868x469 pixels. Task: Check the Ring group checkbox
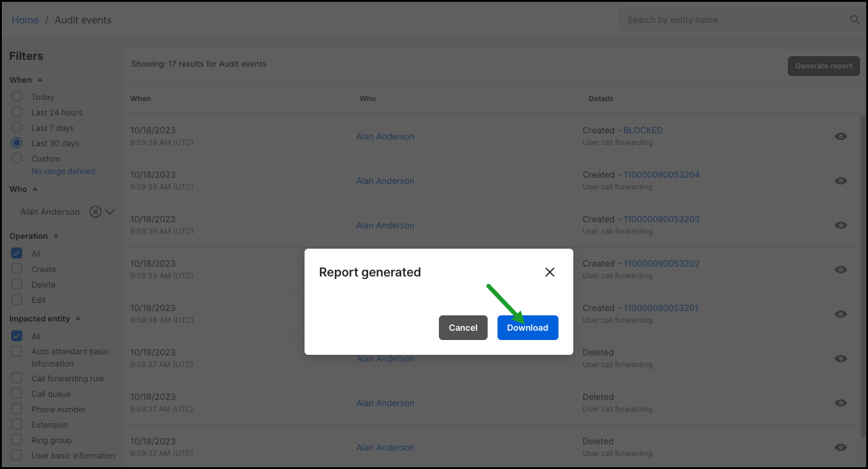(x=17, y=440)
